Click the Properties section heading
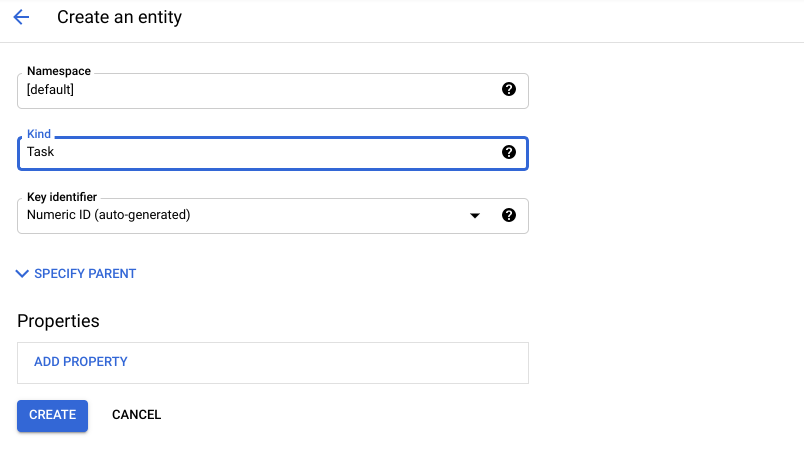The height and width of the screenshot is (475, 804). click(x=58, y=321)
